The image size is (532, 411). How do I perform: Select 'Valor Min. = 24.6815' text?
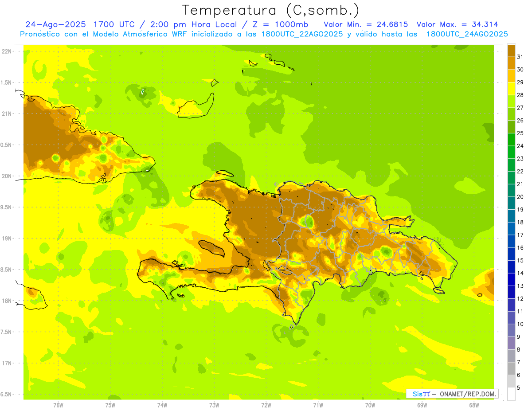366,24
